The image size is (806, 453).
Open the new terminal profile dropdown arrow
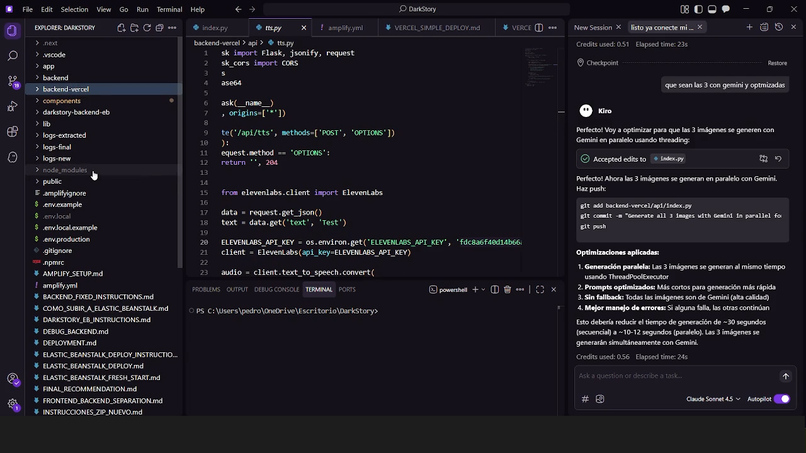coord(483,290)
